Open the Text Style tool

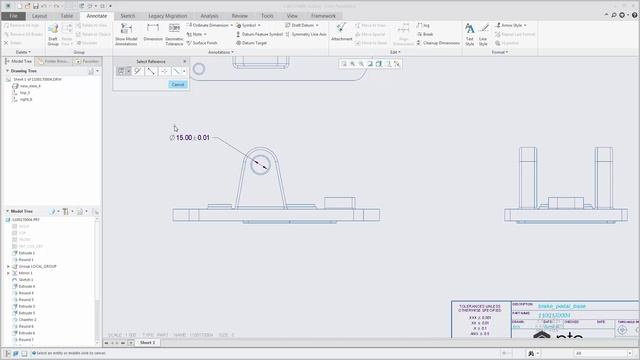click(x=470, y=33)
